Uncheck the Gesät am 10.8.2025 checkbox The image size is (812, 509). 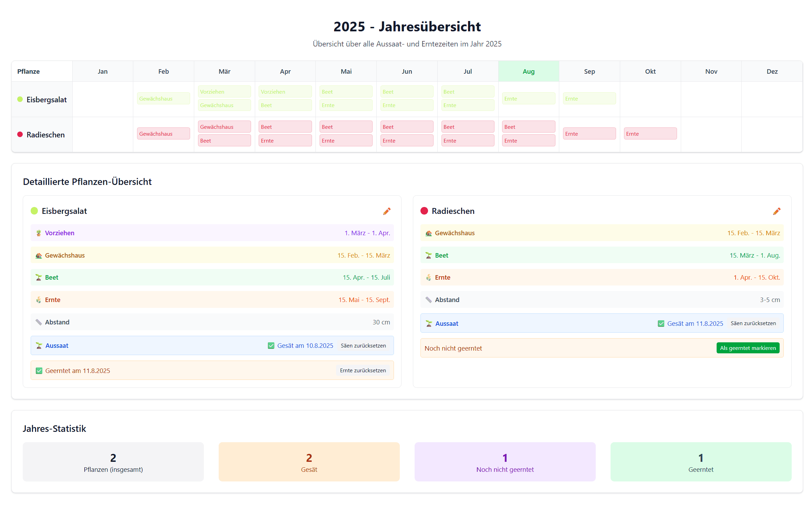click(x=271, y=345)
